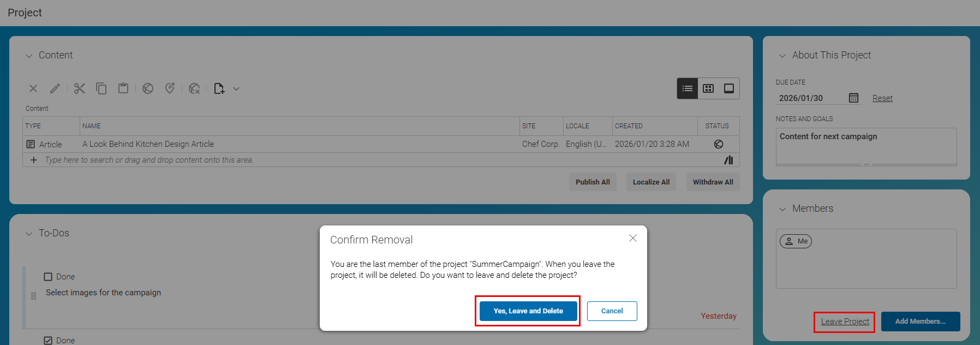Check Done for Select images to-do
Viewport: 980px width, 345px height.
48,277
